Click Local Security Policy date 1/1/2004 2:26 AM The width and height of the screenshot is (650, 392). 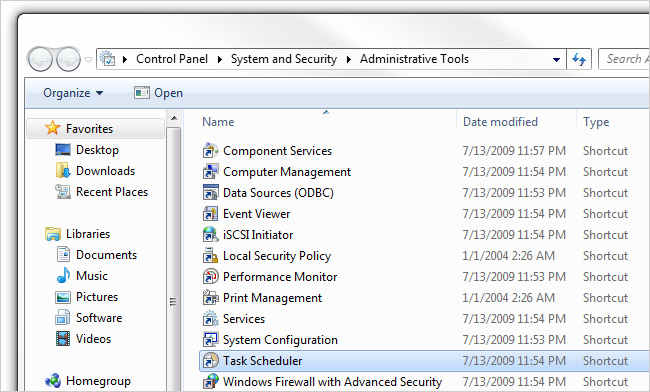click(x=509, y=256)
